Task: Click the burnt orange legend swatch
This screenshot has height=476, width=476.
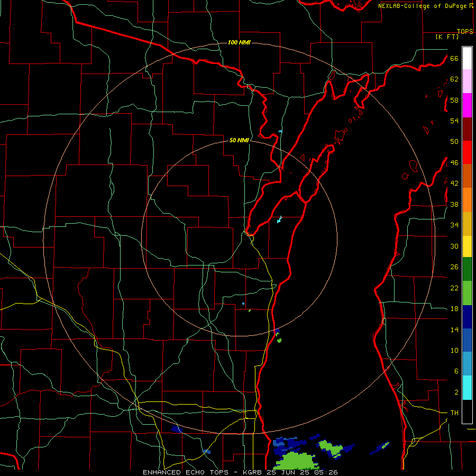Action: (x=467, y=176)
